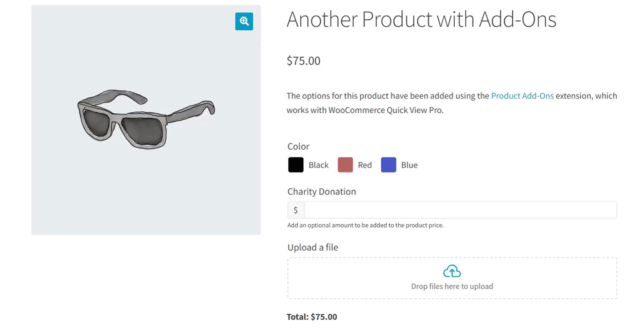Select the Black option label
644x330 pixels.
[x=318, y=165]
